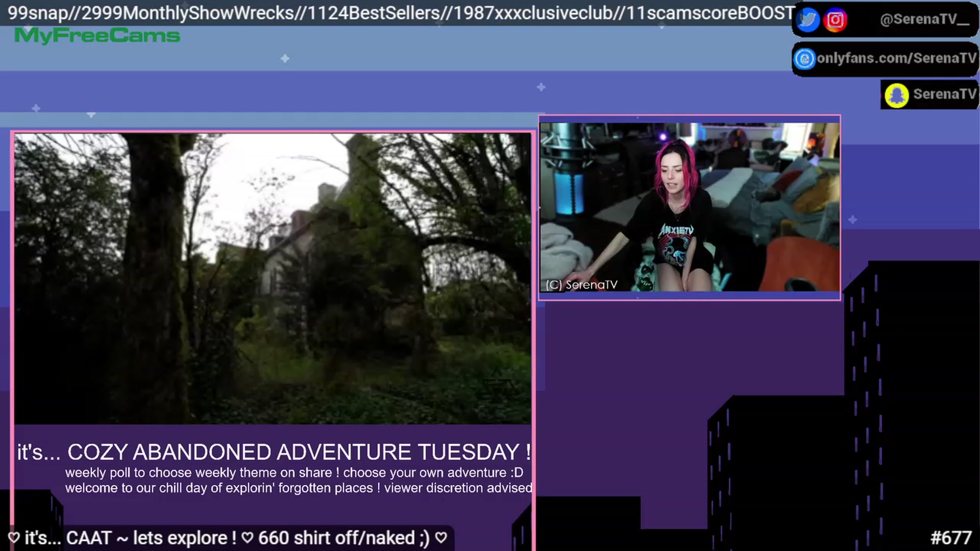Click the @SerenaTV_ handle text
980x551 pixels.
(924, 19)
